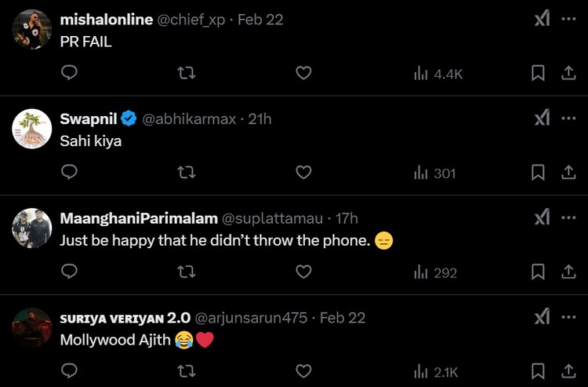Repost the 'Sahi kiya' tweet by Swapnil

(187, 173)
